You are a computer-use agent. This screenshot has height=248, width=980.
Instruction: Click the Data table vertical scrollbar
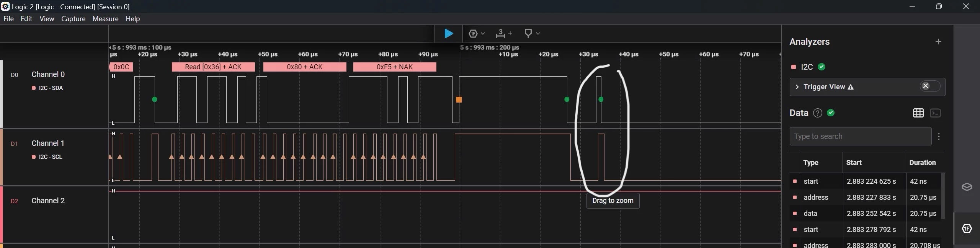coord(943,196)
